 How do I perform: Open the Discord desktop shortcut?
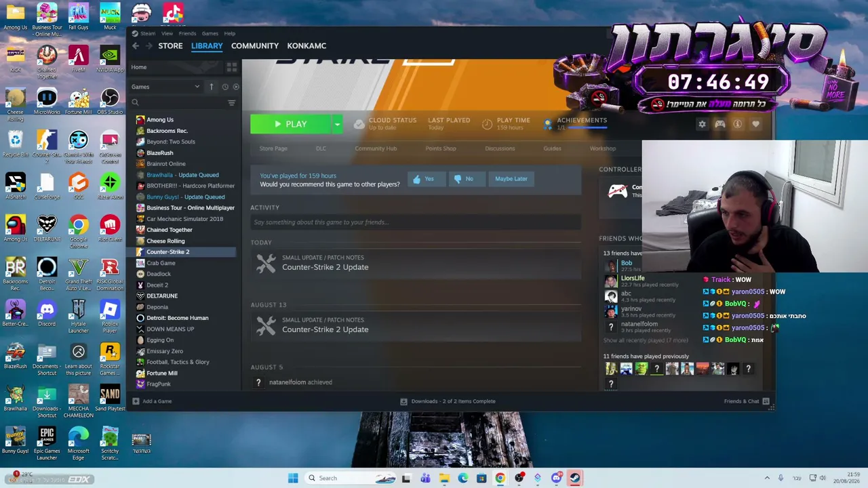(x=47, y=314)
